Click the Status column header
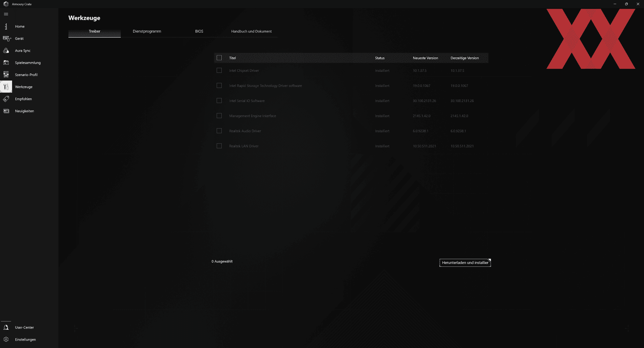This screenshot has height=348, width=644. coord(380,58)
